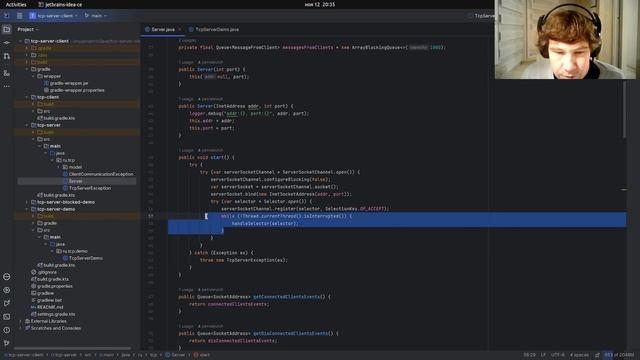
Task: Click LF line separator in status bar
Action: click(543, 355)
